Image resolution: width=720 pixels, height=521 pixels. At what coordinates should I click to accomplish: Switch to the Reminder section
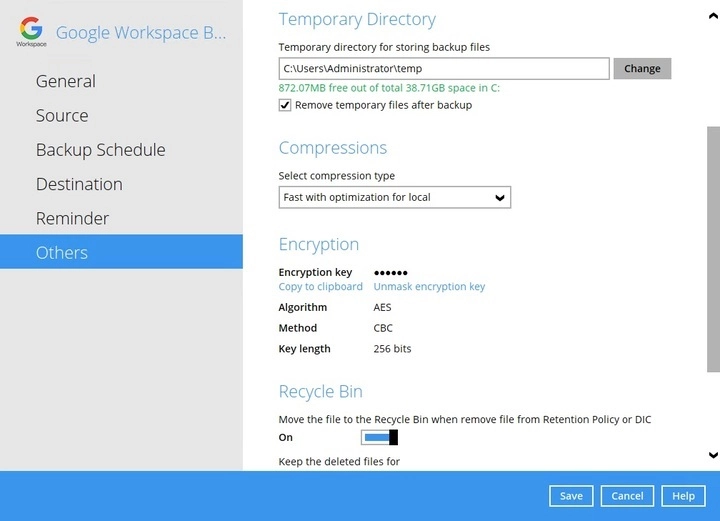(x=72, y=218)
